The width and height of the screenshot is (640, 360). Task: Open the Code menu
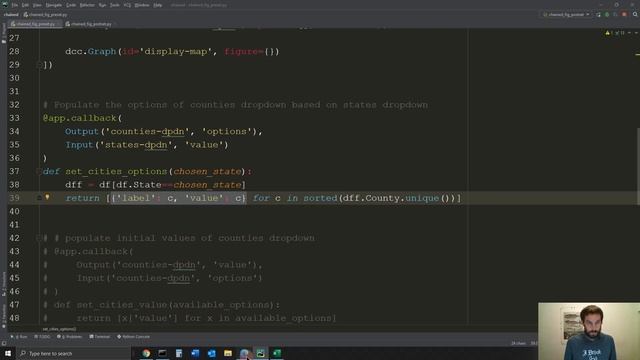tap(71, 5)
